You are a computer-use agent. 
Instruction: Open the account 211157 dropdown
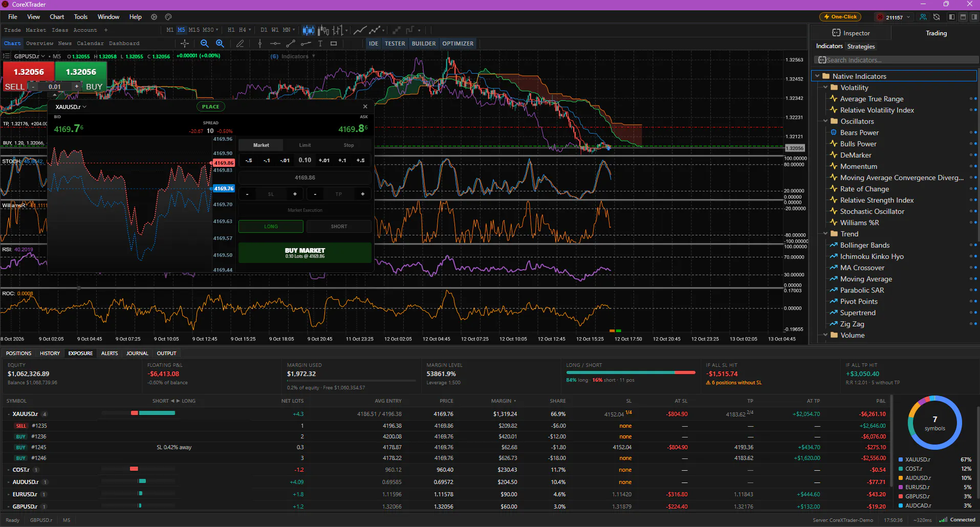coord(894,17)
